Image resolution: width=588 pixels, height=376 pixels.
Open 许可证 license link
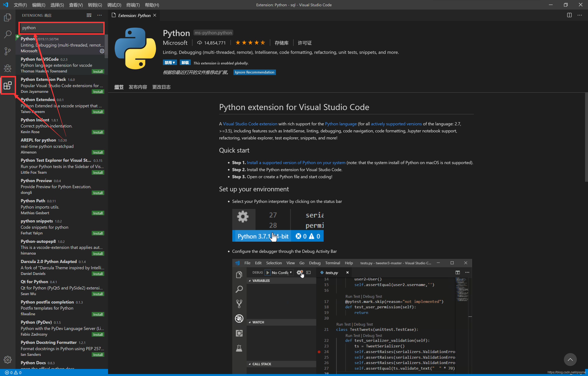click(x=305, y=43)
